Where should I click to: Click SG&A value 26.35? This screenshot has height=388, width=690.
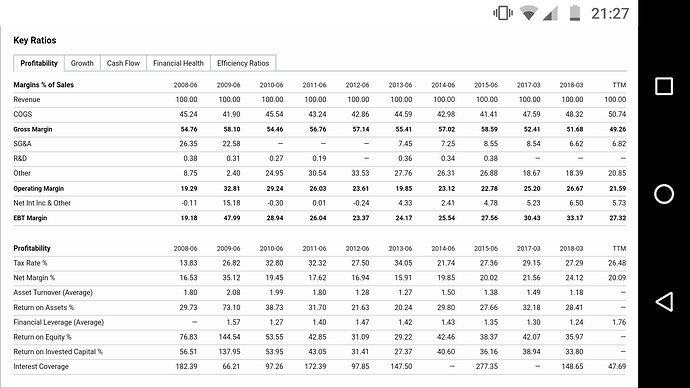(188, 143)
